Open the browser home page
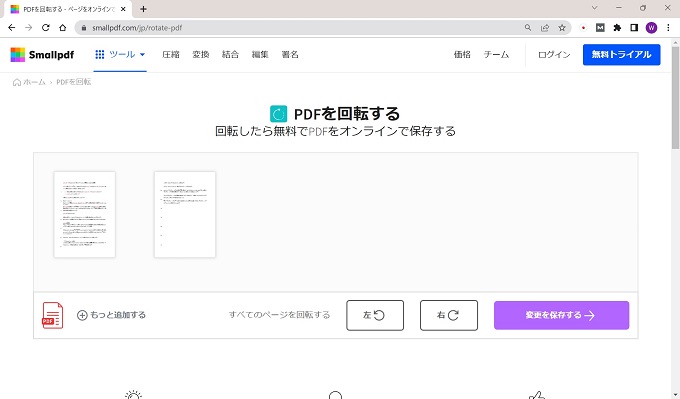680x399 pixels. tap(62, 28)
